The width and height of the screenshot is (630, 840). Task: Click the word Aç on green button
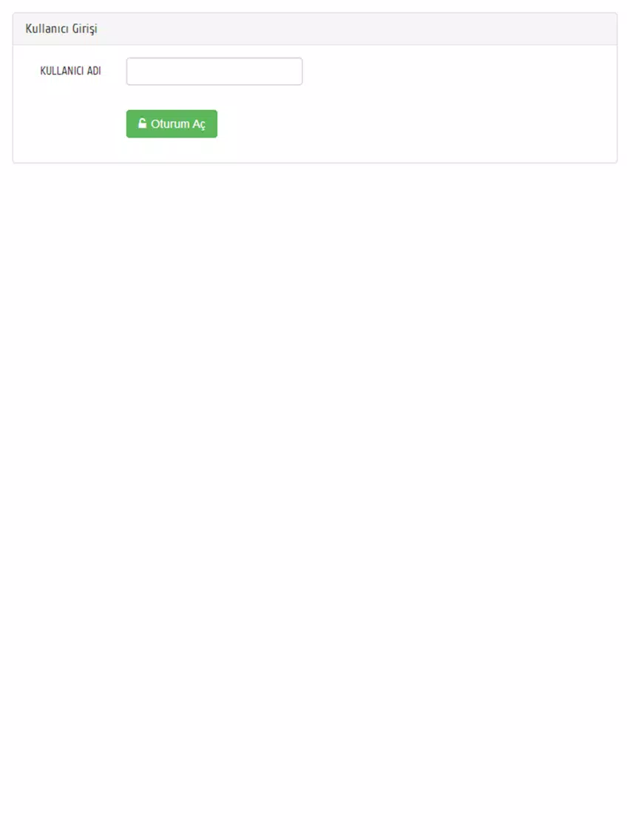(199, 124)
